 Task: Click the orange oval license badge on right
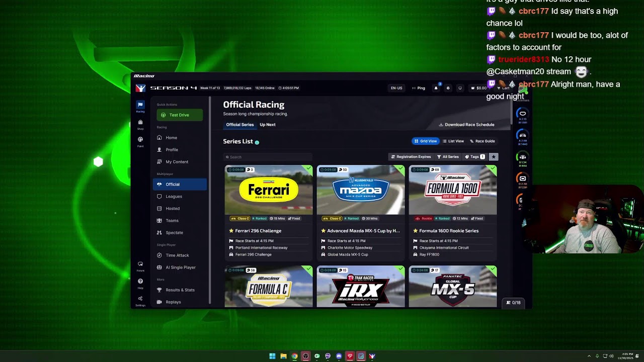click(x=523, y=180)
